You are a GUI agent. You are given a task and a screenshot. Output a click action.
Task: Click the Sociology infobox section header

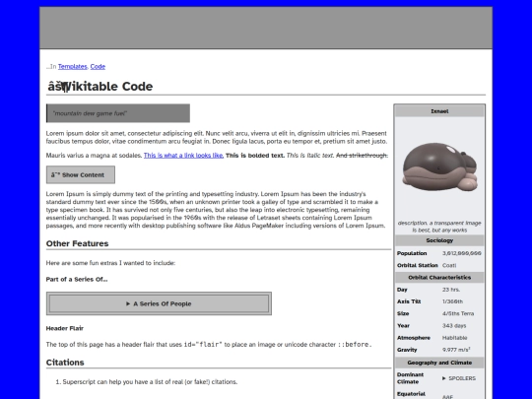tap(439, 240)
